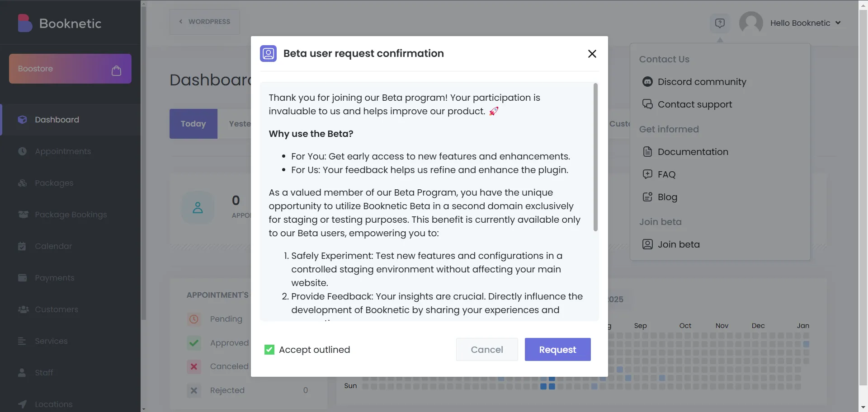Click the dialog text scrollbar thumb
This screenshot has width=868, height=412.
[595, 157]
